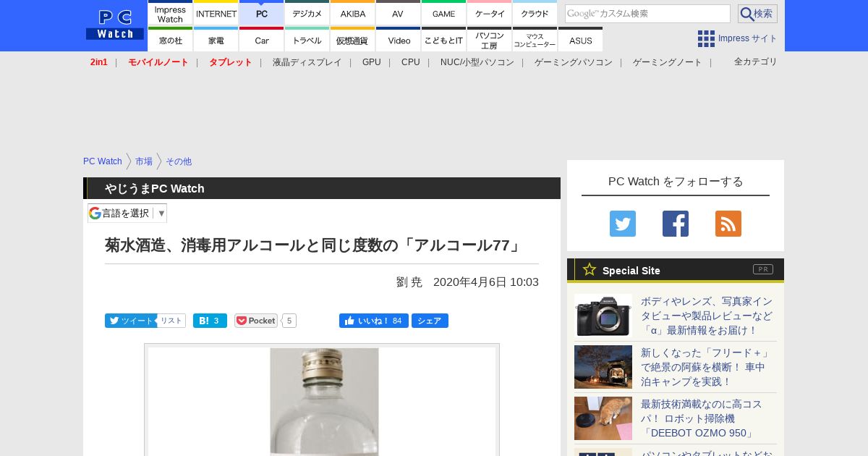Viewport: 868px width, 456px height.
Task: Open the 言語を選択 language dropdown
Action: pyautogui.click(x=127, y=213)
